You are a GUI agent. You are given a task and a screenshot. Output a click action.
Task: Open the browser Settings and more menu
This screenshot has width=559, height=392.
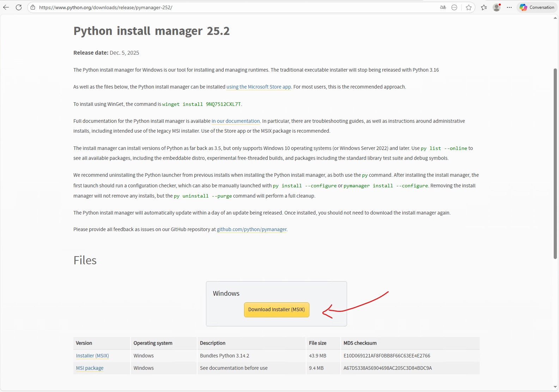pyautogui.click(x=509, y=7)
